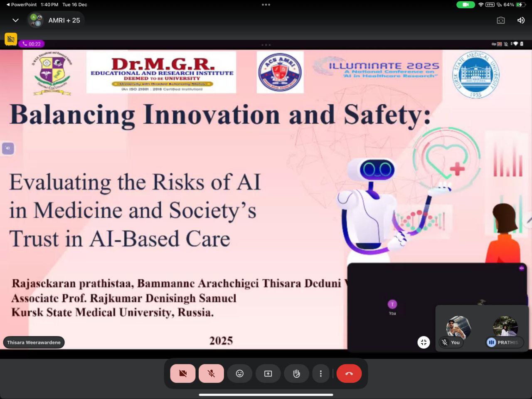Tap the yellow crossed-out icon at top left

[11, 39]
